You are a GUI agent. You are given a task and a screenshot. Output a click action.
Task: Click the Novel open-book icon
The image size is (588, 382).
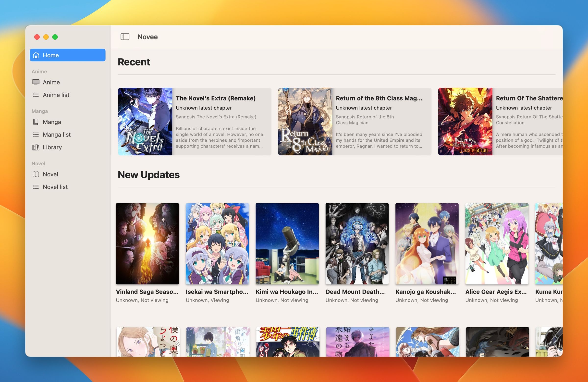(36, 174)
